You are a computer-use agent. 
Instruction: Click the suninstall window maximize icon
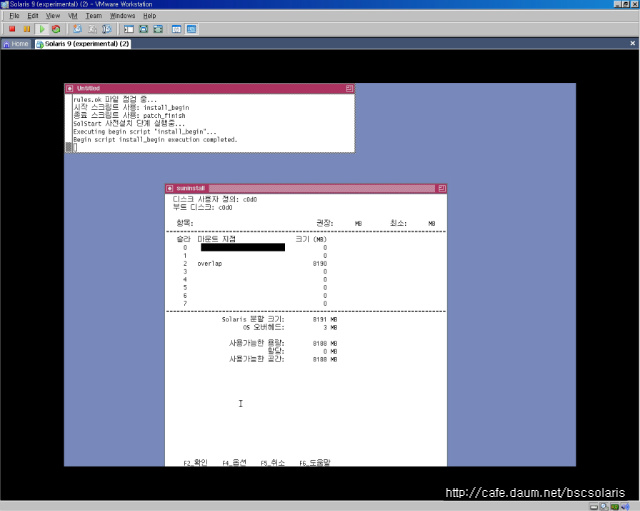coord(442,188)
